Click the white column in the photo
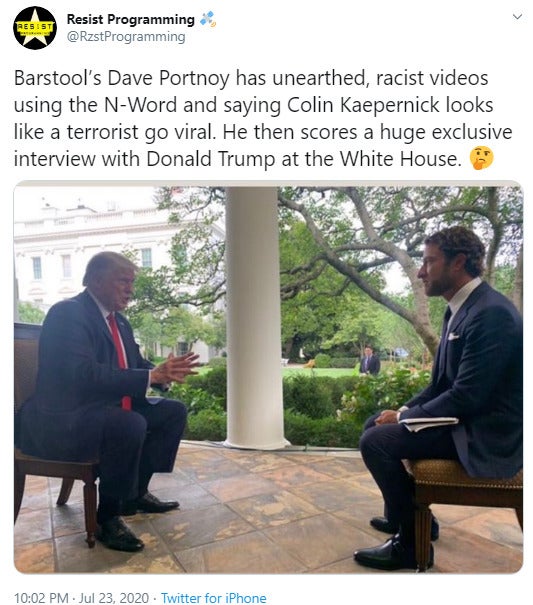This screenshot has width=533, height=605. (x=254, y=318)
